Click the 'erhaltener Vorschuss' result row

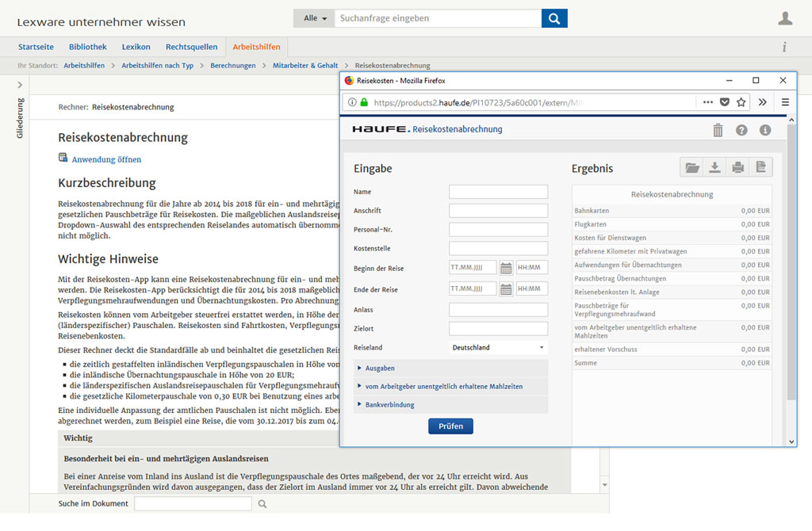tap(672, 350)
